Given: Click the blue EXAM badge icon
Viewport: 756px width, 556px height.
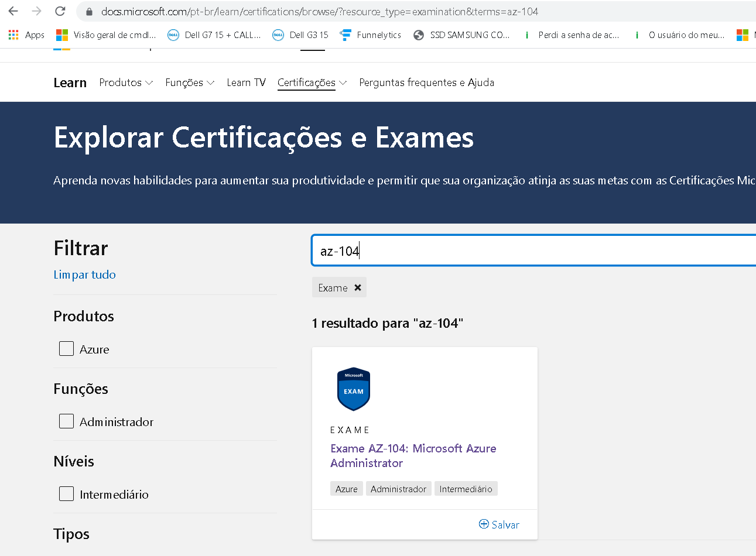Looking at the screenshot, I should click(354, 389).
